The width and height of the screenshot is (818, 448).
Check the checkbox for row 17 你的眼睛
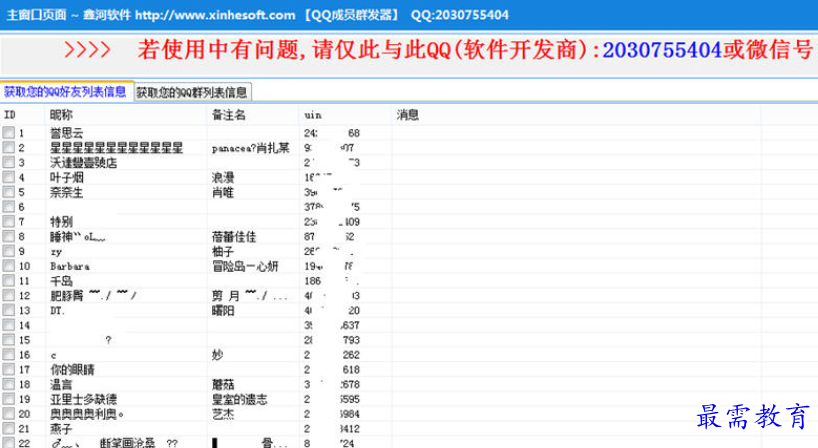pyautogui.click(x=8, y=369)
